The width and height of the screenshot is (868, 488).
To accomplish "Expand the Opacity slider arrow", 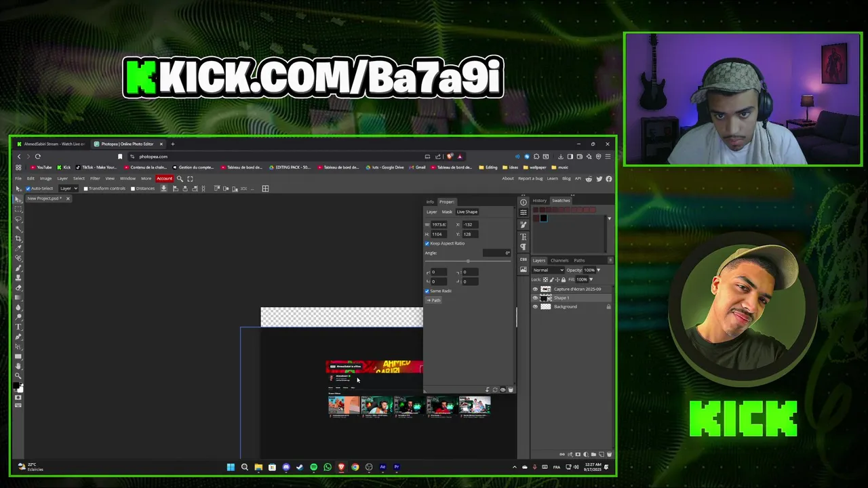I will (598, 270).
